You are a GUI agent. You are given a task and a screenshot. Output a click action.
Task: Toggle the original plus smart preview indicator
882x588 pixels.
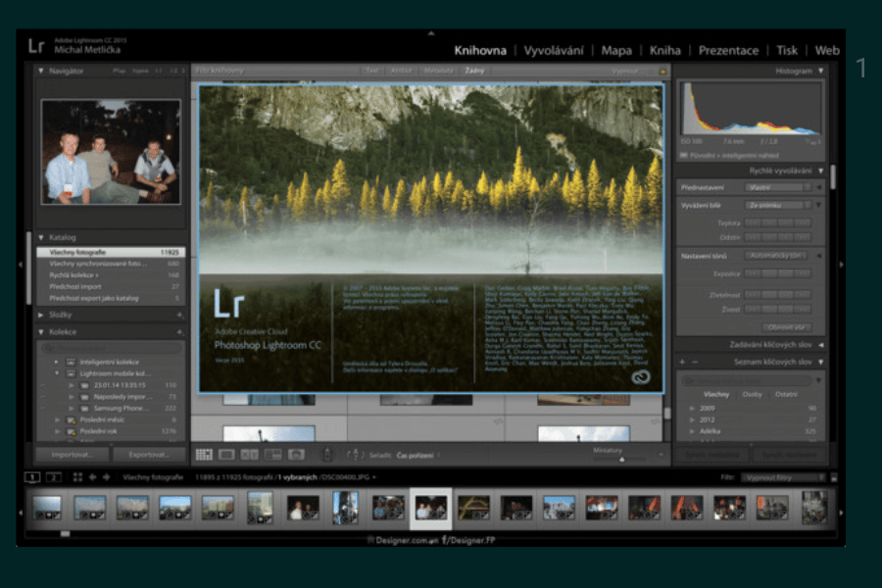(683, 155)
